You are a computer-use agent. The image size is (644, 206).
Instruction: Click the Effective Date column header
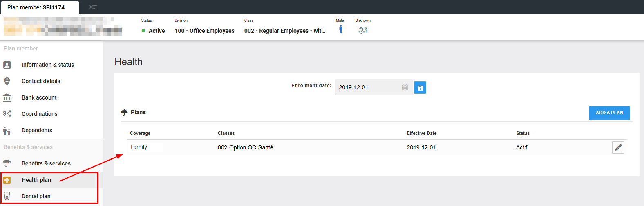click(x=421, y=133)
